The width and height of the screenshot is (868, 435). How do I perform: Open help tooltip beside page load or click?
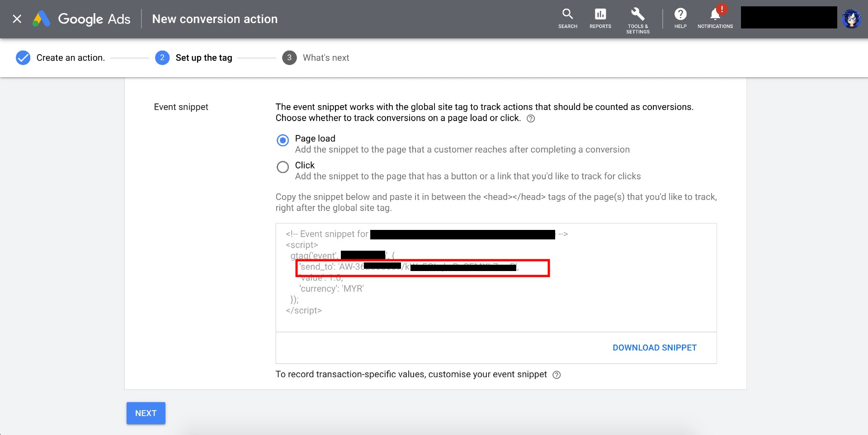point(531,118)
